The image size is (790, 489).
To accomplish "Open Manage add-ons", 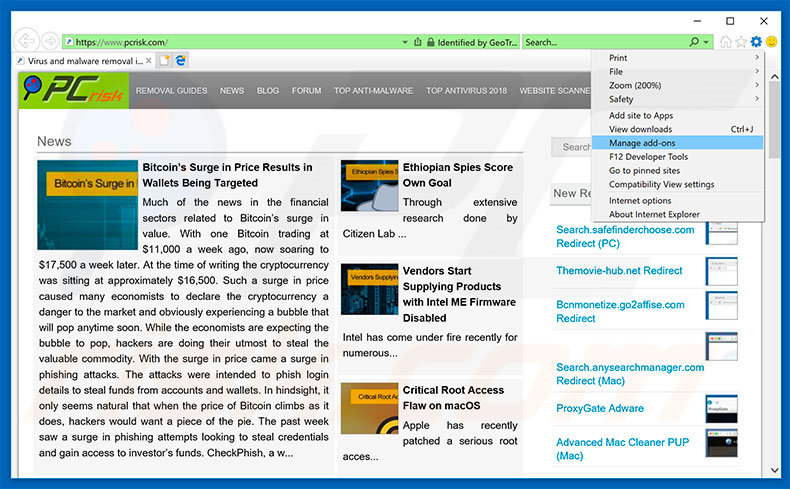I will pos(677,143).
